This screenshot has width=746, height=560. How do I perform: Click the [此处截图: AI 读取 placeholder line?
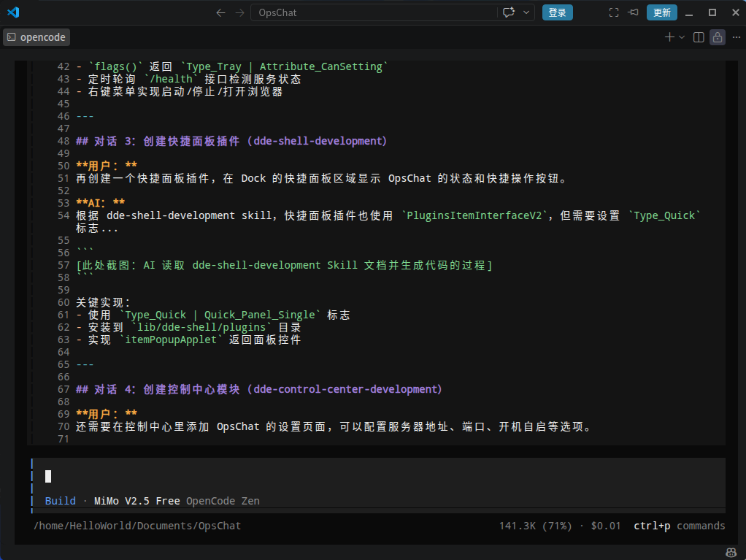point(285,265)
